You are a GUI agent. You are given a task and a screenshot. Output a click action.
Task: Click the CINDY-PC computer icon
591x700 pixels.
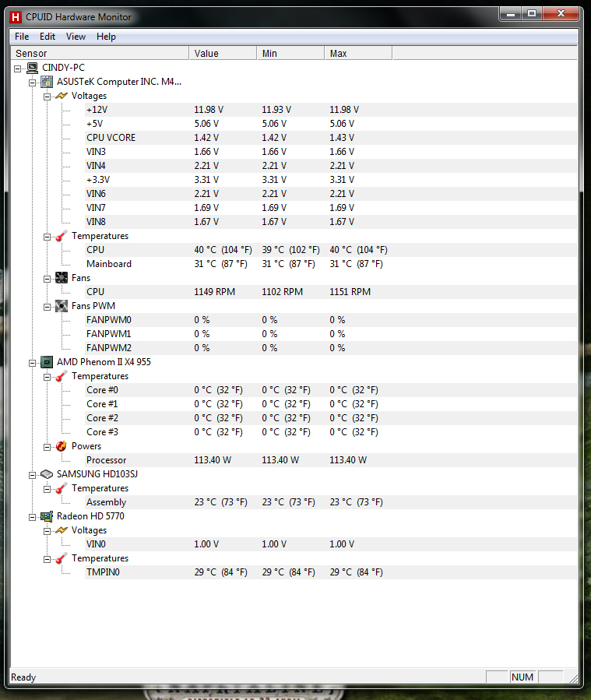pos(32,68)
